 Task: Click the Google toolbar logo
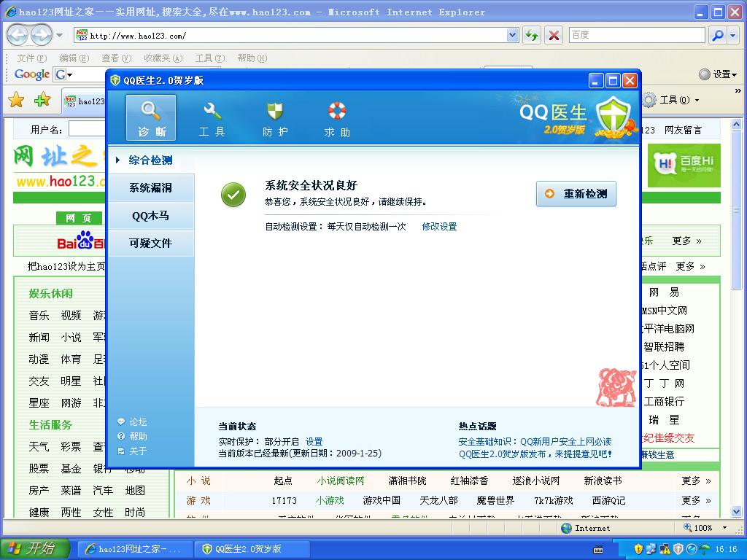[x=32, y=74]
